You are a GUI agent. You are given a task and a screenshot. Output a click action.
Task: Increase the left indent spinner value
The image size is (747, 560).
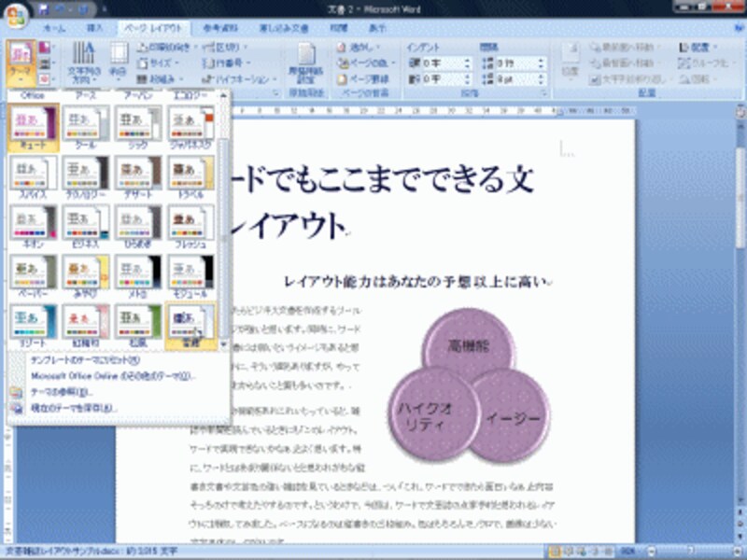(468, 61)
